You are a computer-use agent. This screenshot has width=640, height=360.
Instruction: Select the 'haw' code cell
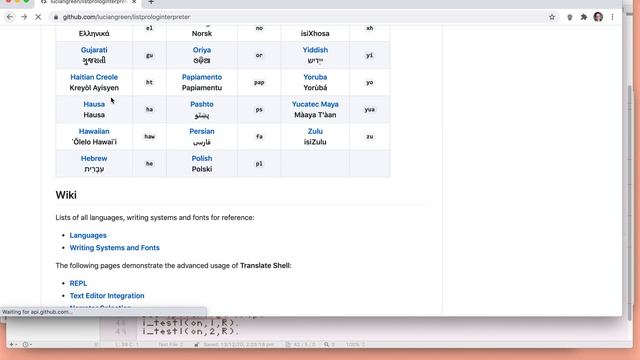tap(149, 136)
